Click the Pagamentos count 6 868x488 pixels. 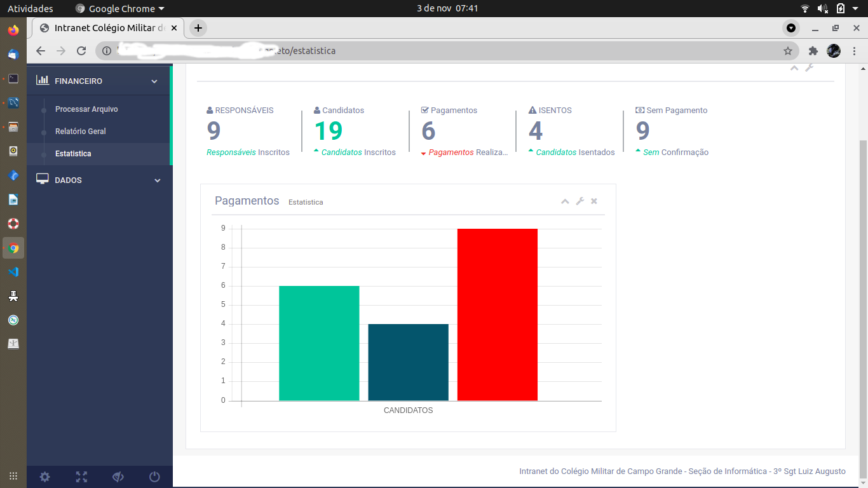coord(428,131)
